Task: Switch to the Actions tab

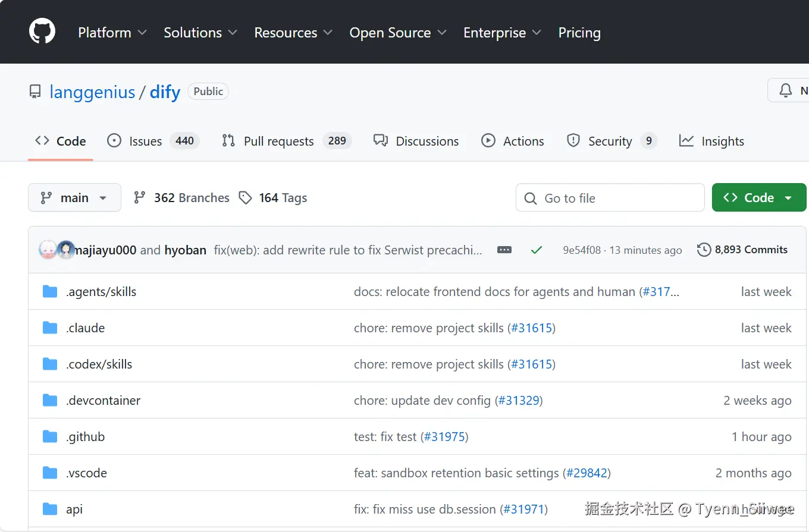Action: tap(513, 141)
